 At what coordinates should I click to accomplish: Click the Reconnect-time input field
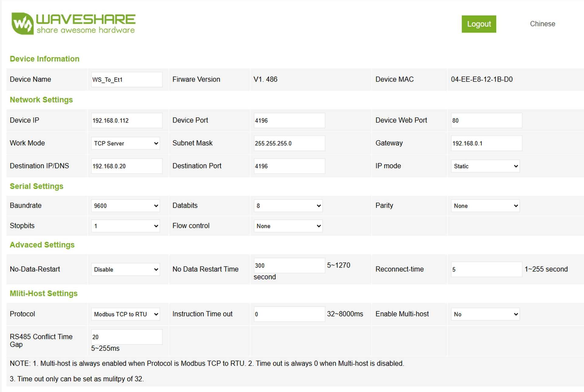tap(486, 269)
